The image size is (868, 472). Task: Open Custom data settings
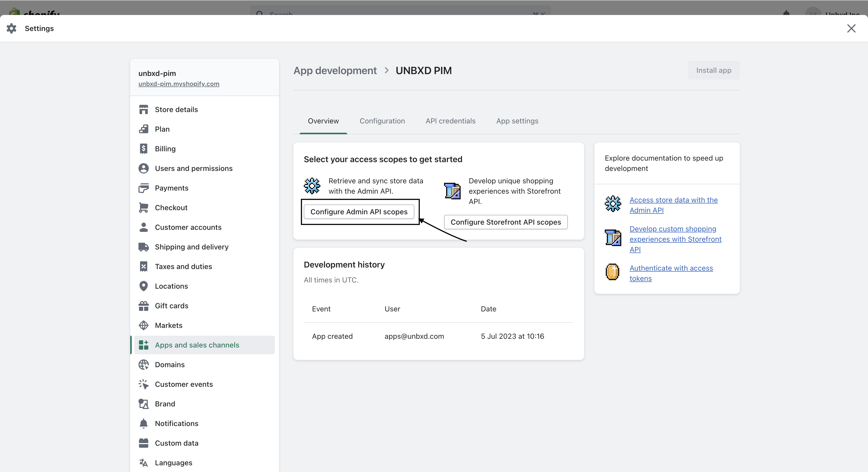click(204, 443)
